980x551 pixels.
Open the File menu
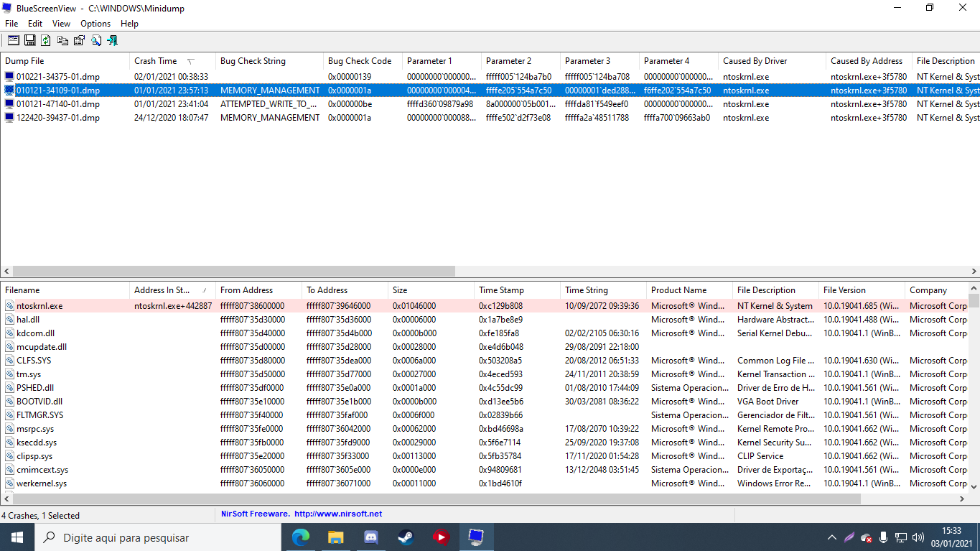tap(11, 24)
